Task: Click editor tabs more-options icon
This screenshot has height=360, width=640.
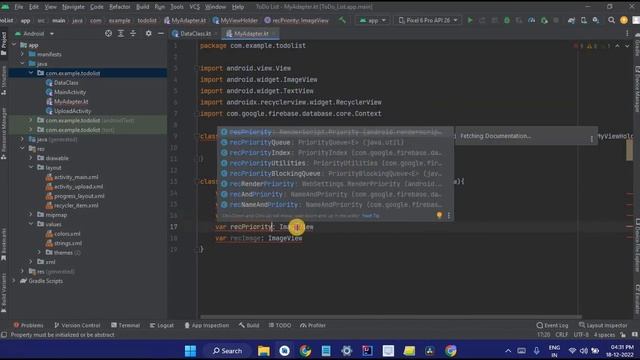Action: (x=627, y=33)
